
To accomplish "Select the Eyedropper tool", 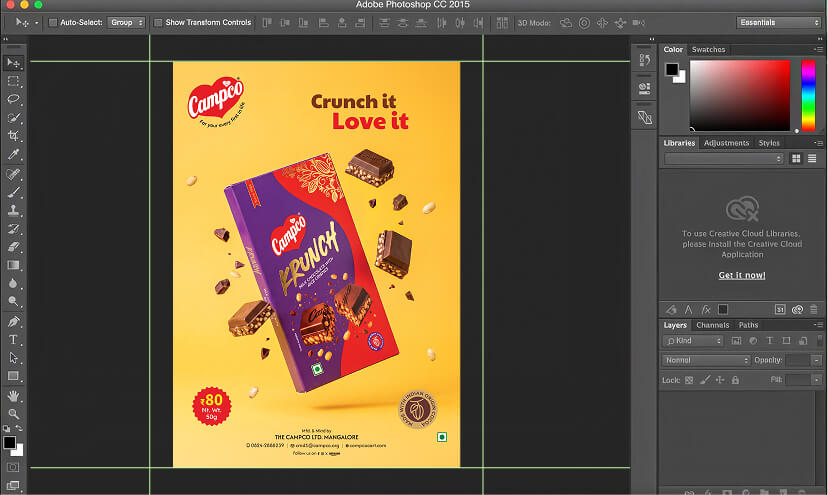I will point(13,154).
